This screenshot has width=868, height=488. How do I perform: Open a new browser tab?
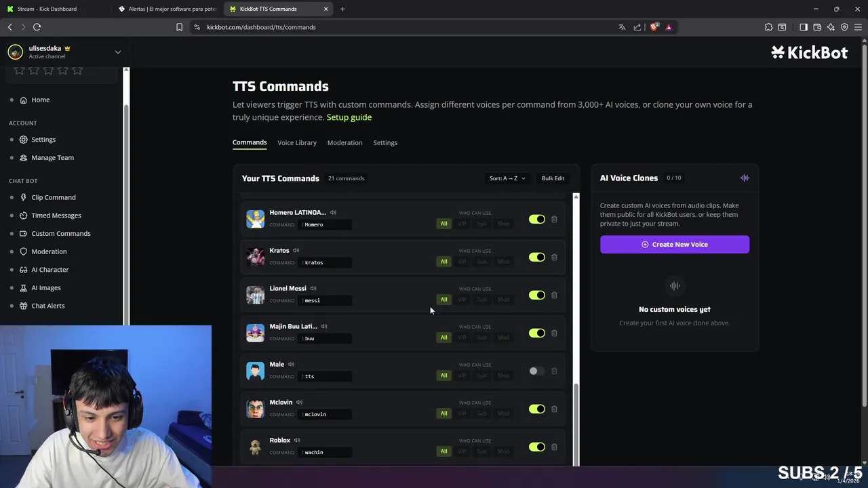pyautogui.click(x=342, y=9)
